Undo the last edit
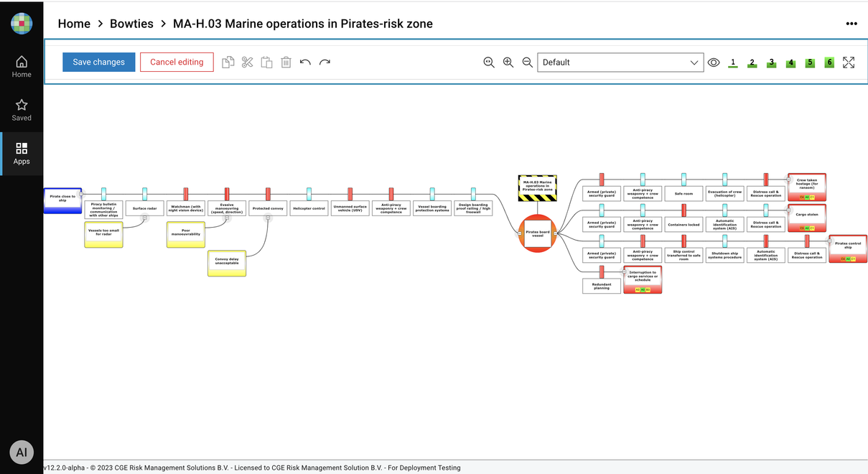The height and width of the screenshot is (474, 868). (305, 62)
